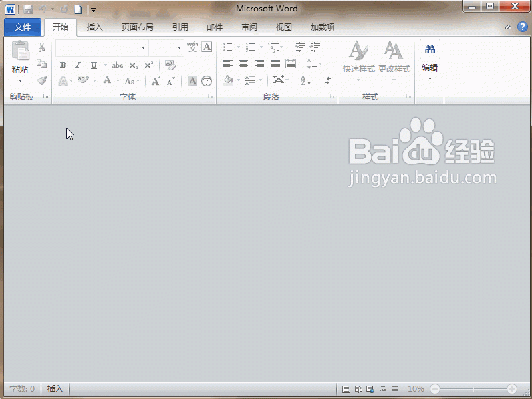This screenshot has height=399, width=532.
Task: Click the subscript icon
Action: (133, 65)
